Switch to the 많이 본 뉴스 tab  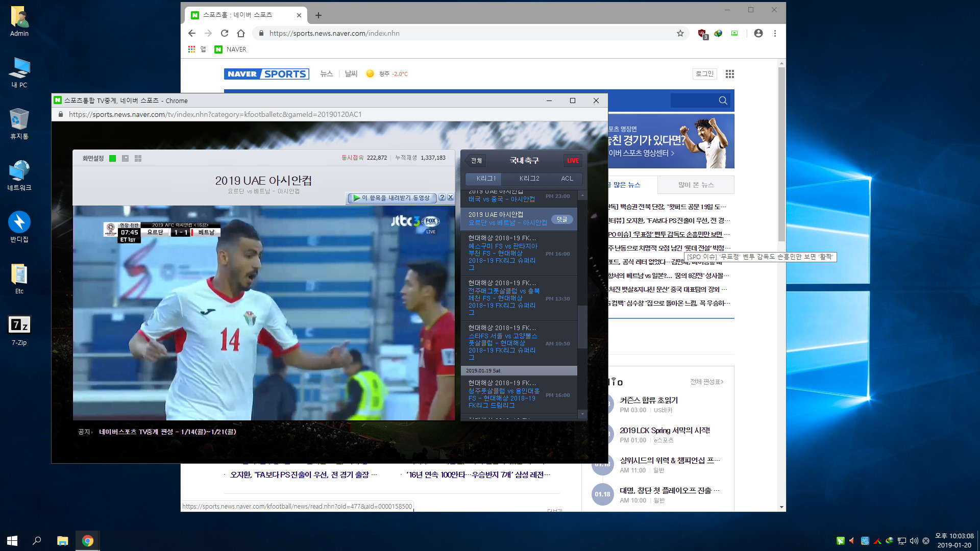(696, 185)
